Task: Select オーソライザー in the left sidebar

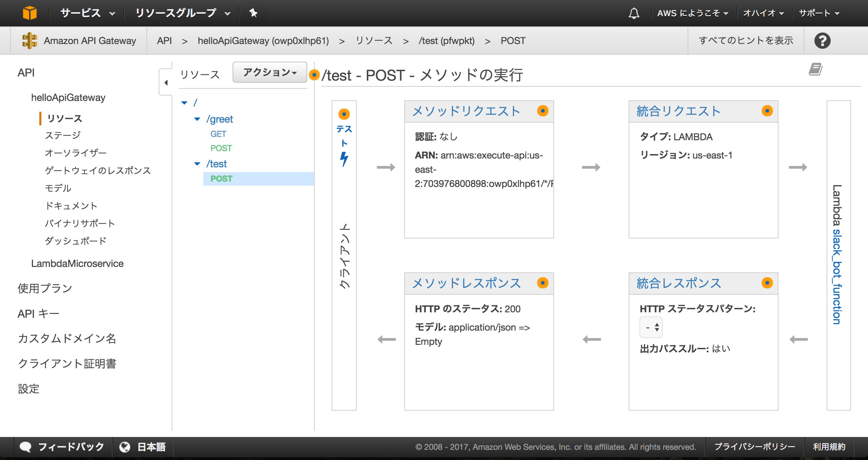Action: tap(76, 153)
